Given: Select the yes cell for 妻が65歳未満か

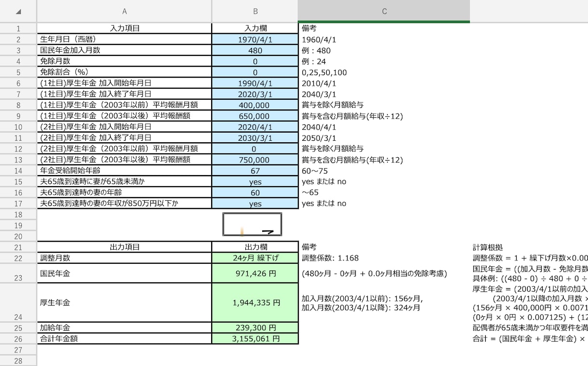Looking at the screenshot, I should point(255,182).
